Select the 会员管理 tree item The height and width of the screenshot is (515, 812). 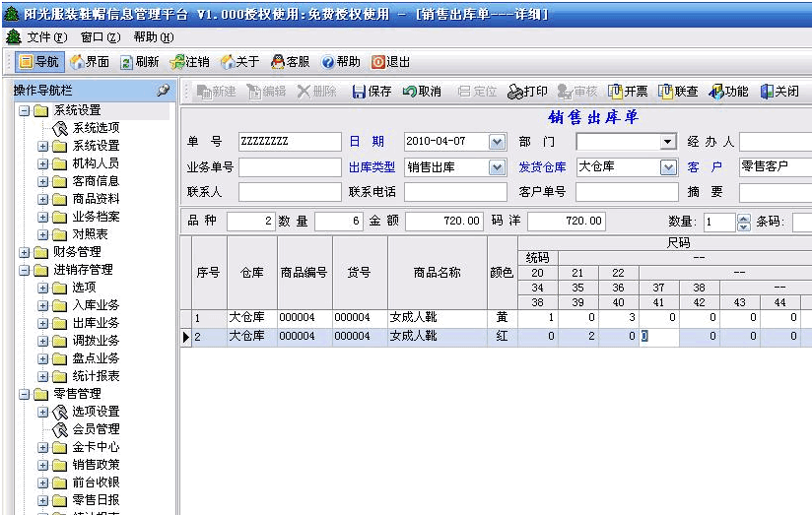click(96, 429)
